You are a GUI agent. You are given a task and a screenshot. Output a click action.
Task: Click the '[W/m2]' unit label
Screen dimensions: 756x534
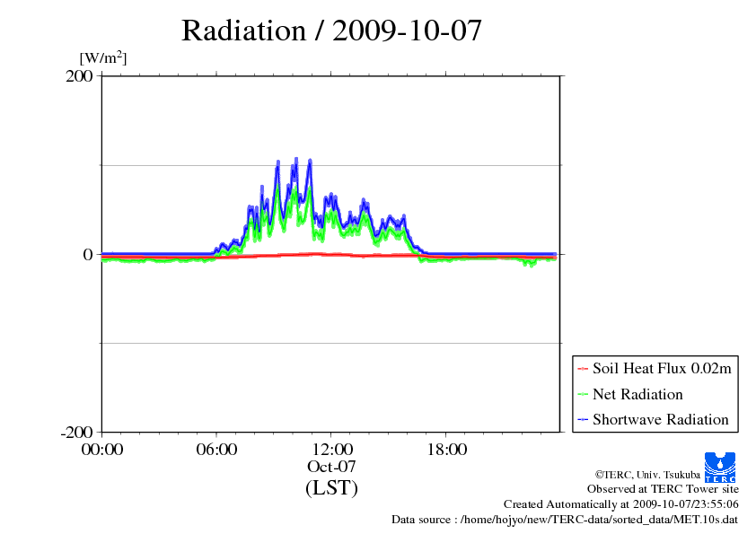click(x=103, y=57)
